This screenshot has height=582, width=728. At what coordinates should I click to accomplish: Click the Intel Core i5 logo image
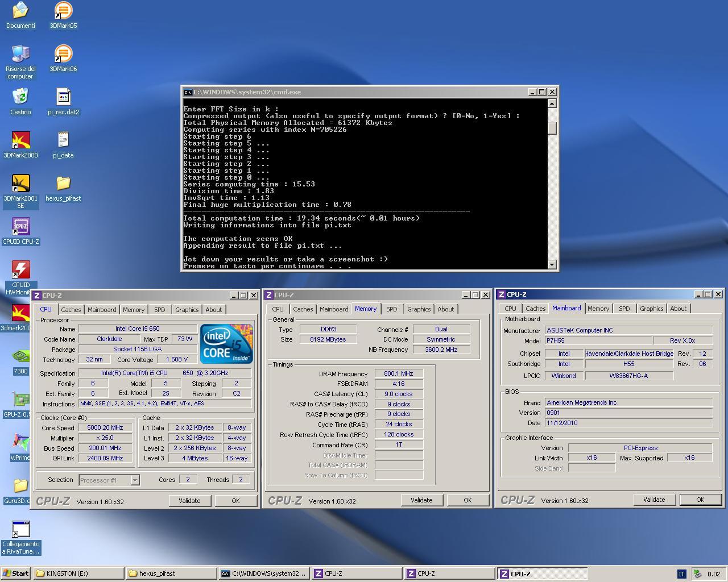click(226, 344)
